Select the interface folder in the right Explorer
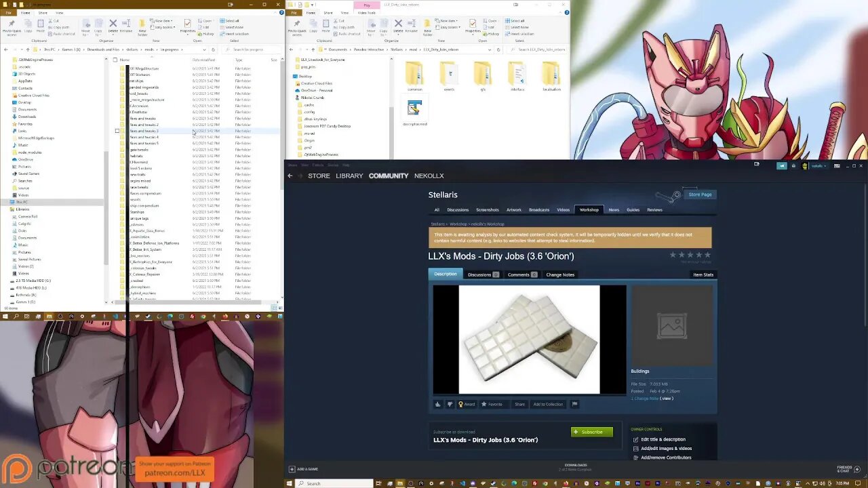The image size is (868, 488). coord(517,76)
